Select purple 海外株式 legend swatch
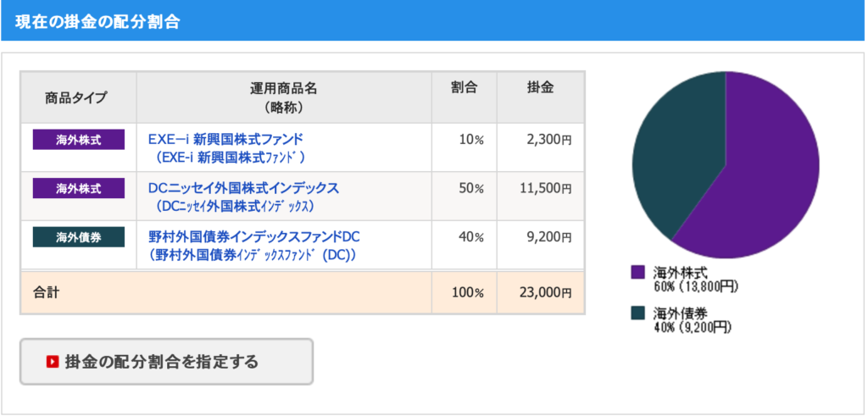Screen dimensions: 868x416 (638, 272)
